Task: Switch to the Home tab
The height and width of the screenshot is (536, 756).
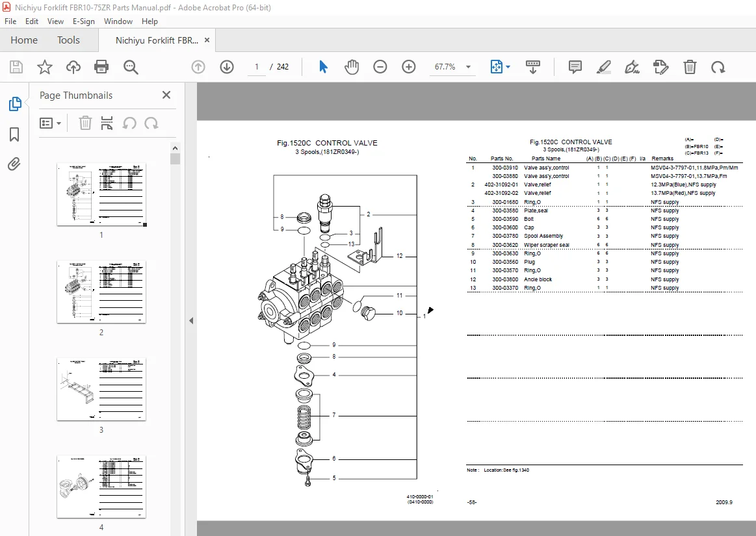Action: 24,40
